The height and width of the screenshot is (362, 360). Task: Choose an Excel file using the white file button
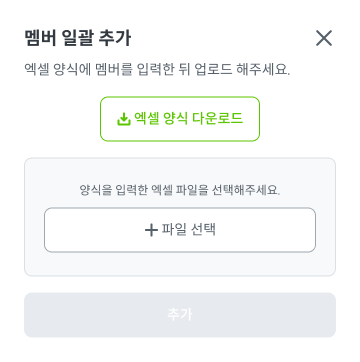(x=180, y=230)
